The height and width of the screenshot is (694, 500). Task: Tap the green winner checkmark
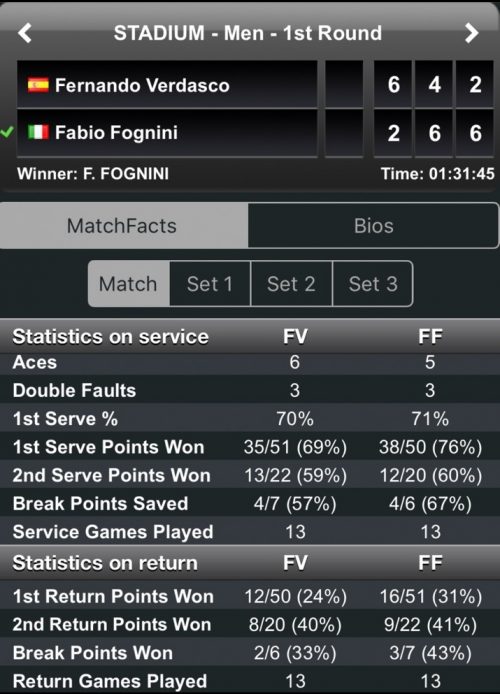point(7,132)
